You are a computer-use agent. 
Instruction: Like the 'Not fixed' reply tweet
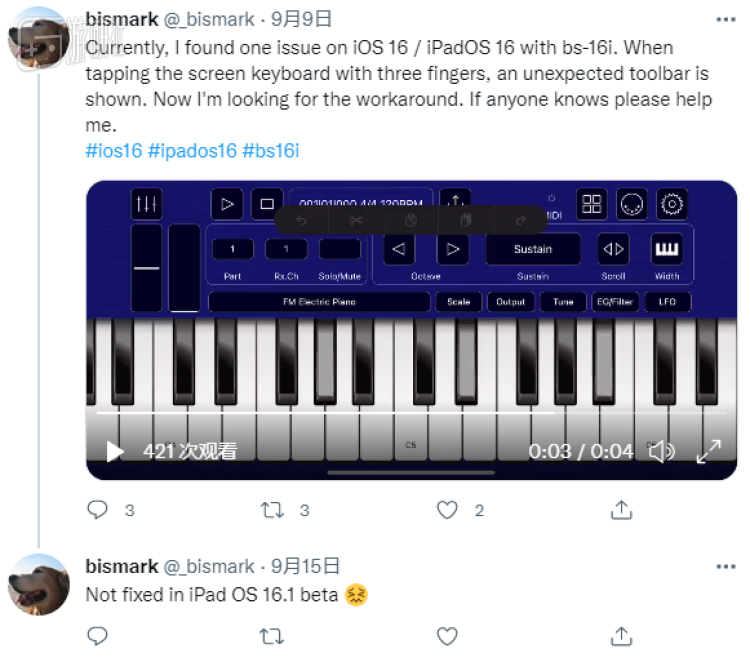tap(447, 636)
